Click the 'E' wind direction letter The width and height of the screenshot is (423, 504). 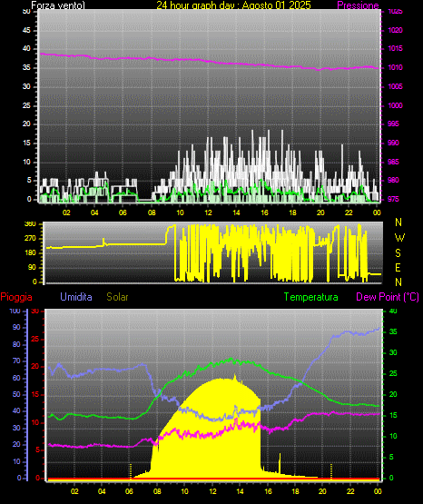(398, 267)
